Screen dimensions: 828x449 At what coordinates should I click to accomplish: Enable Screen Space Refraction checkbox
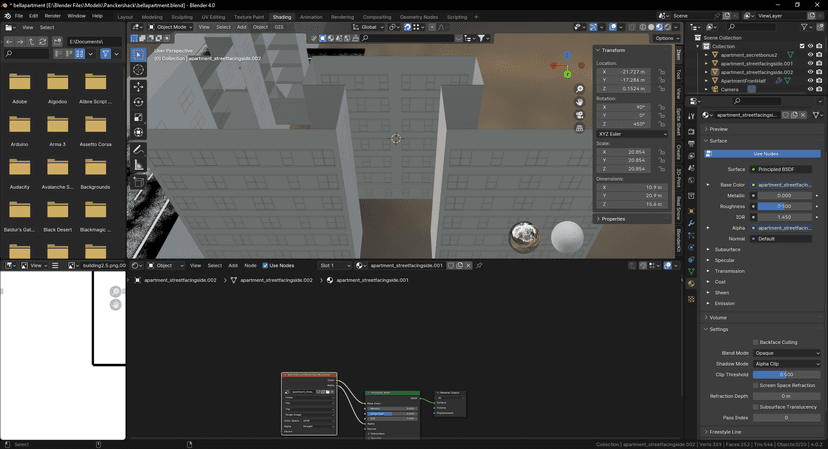click(755, 385)
